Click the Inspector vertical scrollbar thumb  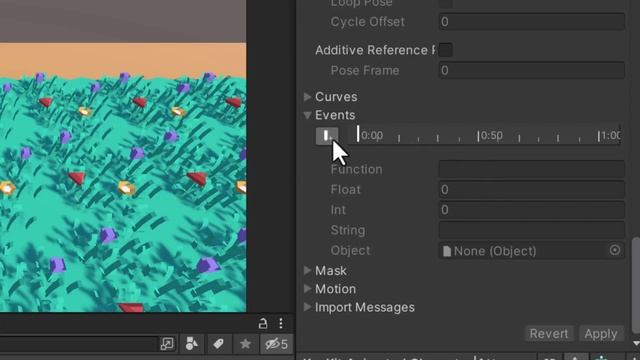pos(636,286)
